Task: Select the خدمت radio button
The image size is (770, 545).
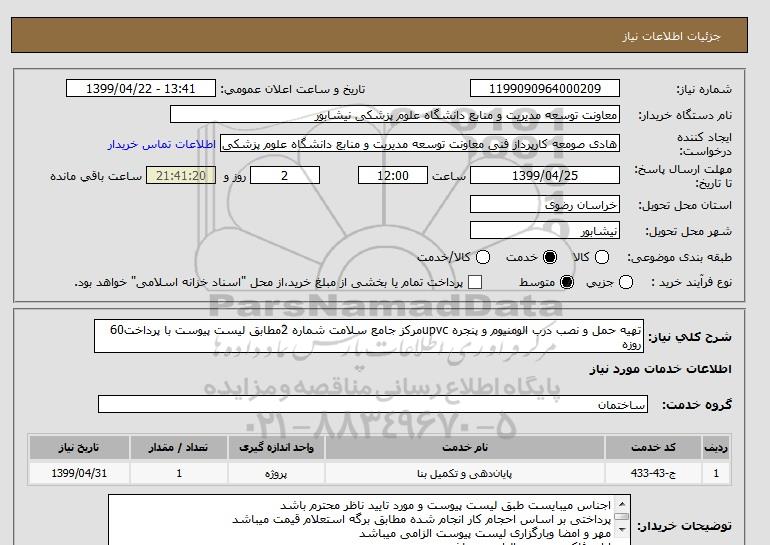Action: [x=550, y=257]
